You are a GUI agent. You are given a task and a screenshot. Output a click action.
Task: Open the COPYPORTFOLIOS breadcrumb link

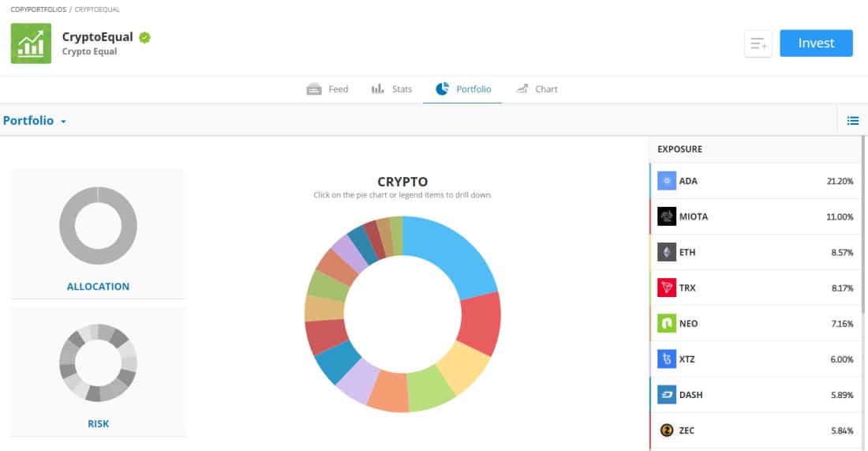click(x=38, y=9)
